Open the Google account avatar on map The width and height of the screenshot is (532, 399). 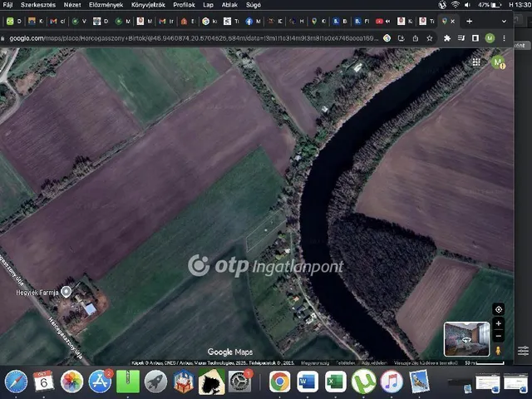498,62
